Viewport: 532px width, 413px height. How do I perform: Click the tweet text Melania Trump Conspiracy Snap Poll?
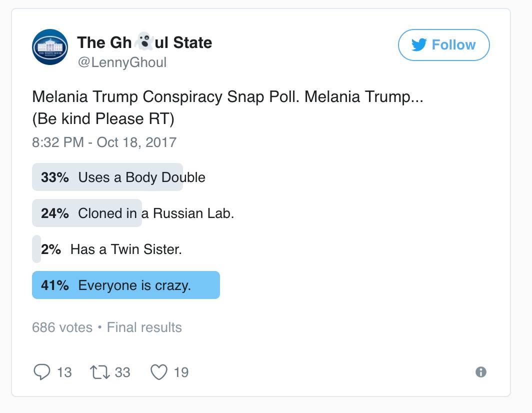(x=166, y=96)
